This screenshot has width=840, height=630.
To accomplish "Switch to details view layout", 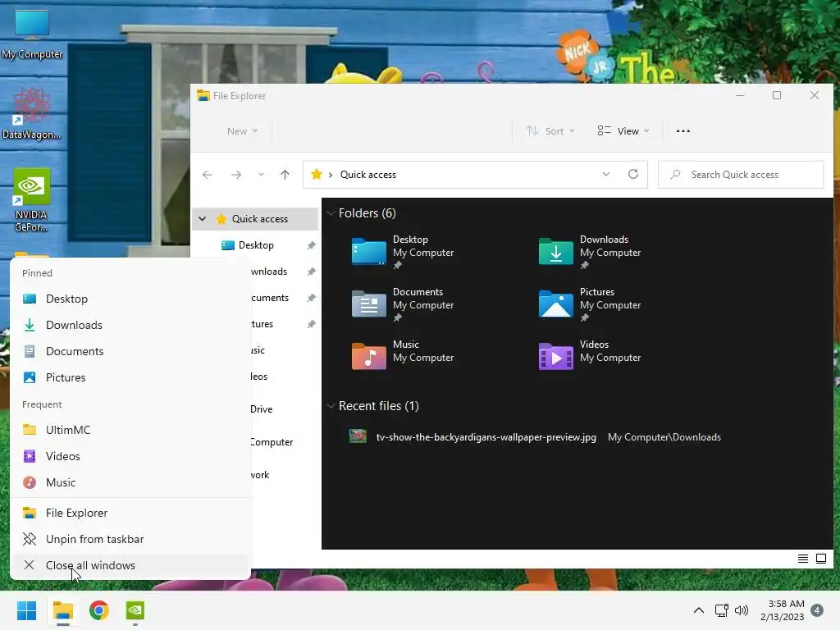I will pyautogui.click(x=803, y=559).
